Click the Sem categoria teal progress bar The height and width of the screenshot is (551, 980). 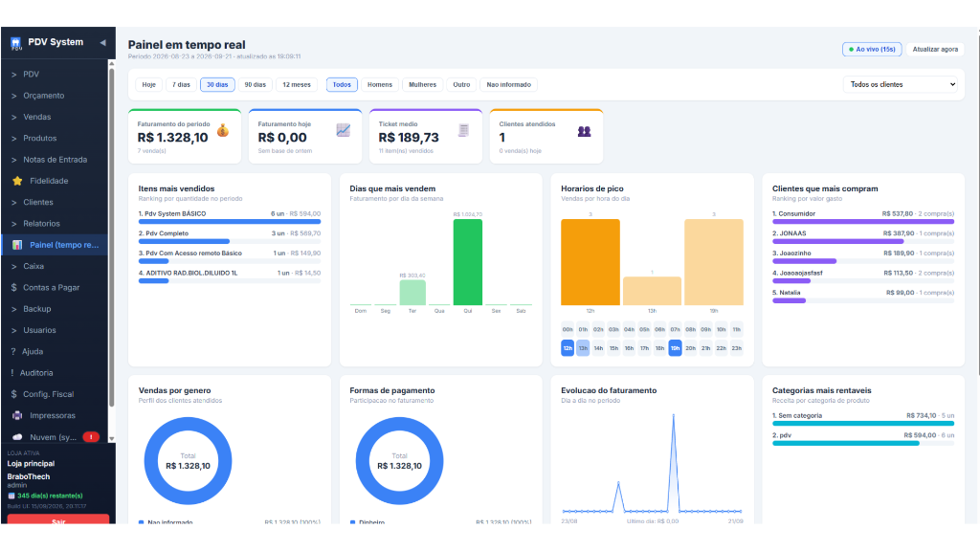pyautogui.click(x=863, y=424)
